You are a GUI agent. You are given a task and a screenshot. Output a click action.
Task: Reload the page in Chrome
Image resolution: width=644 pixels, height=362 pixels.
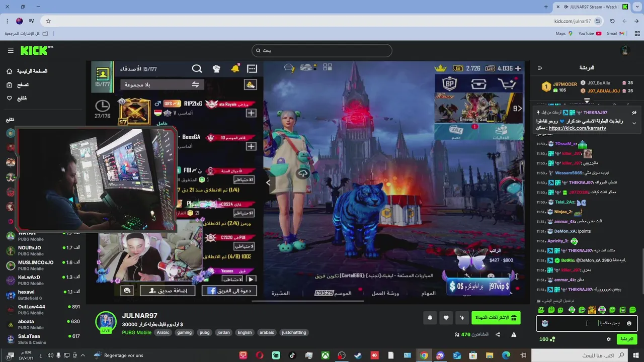612,21
